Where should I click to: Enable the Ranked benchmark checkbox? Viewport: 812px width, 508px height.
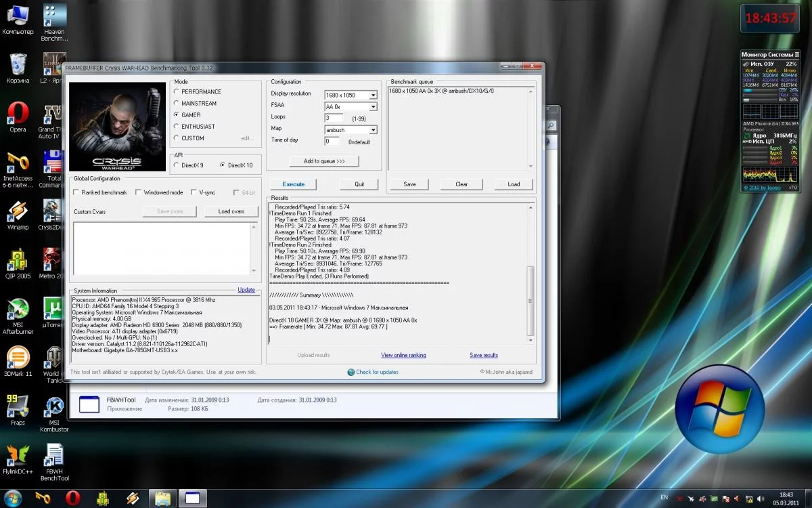[x=76, y=192]
